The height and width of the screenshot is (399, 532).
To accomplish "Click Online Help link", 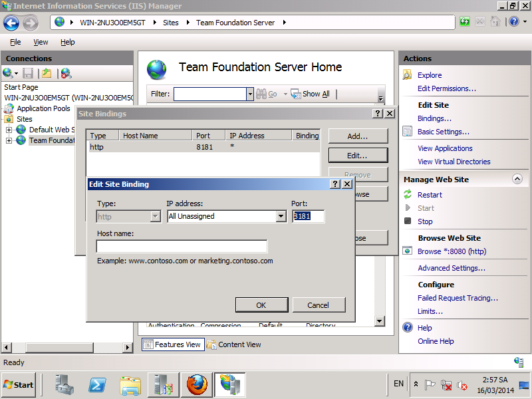I will (x=436, y=341).
